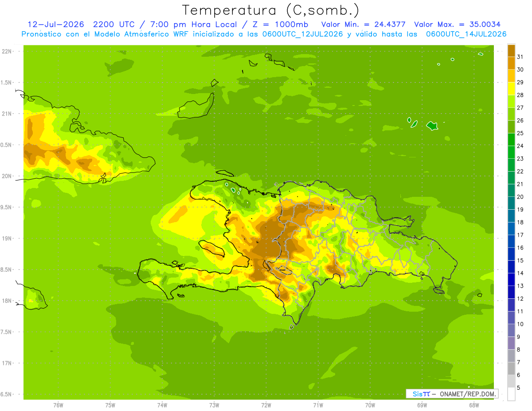Click legend swatch between 26 and 27
This screenshot has height=411, width=532.
(x=511, y=114)
